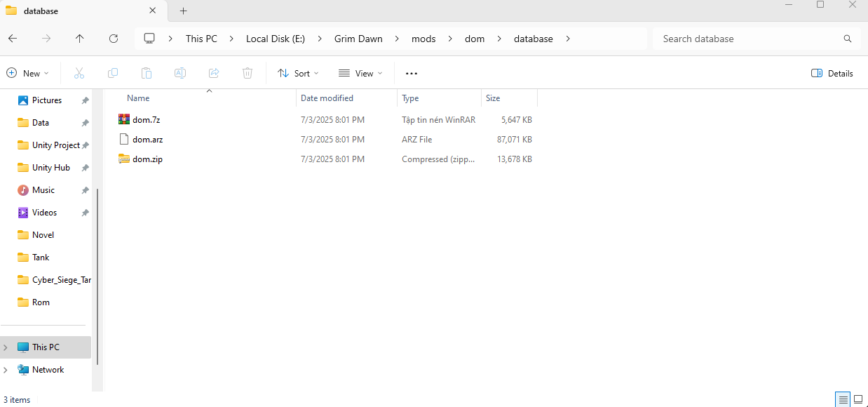Expand the This PC tree node
The image size is (868, 407).
pyautogui.click(x=6, y=347)
